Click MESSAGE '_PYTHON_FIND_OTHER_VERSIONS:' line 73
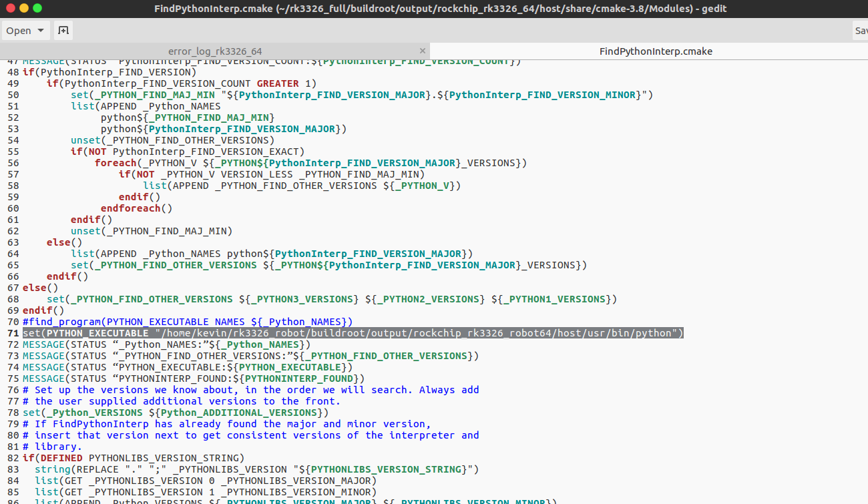The height and width of the screenshot is (504, 868). click(x=251, y=356)
